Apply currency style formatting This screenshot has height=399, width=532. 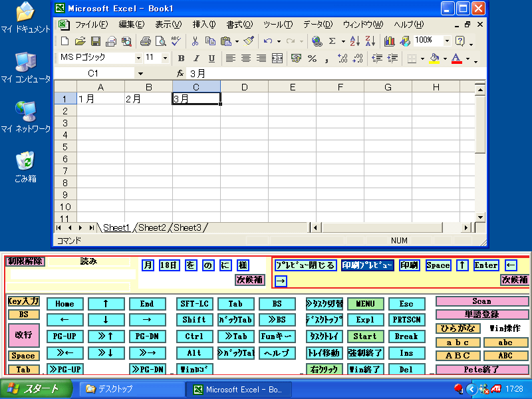click(x=296, y=59)
